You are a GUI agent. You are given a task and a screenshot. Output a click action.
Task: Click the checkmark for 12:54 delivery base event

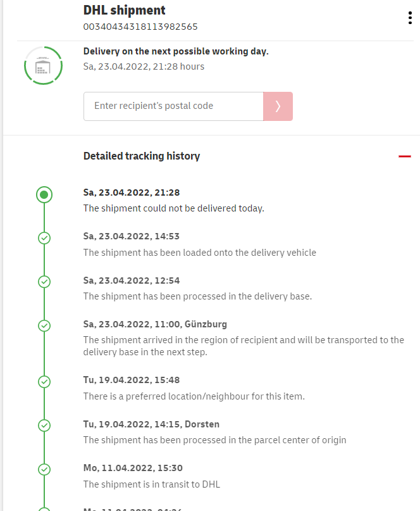[x=44, y=282]
